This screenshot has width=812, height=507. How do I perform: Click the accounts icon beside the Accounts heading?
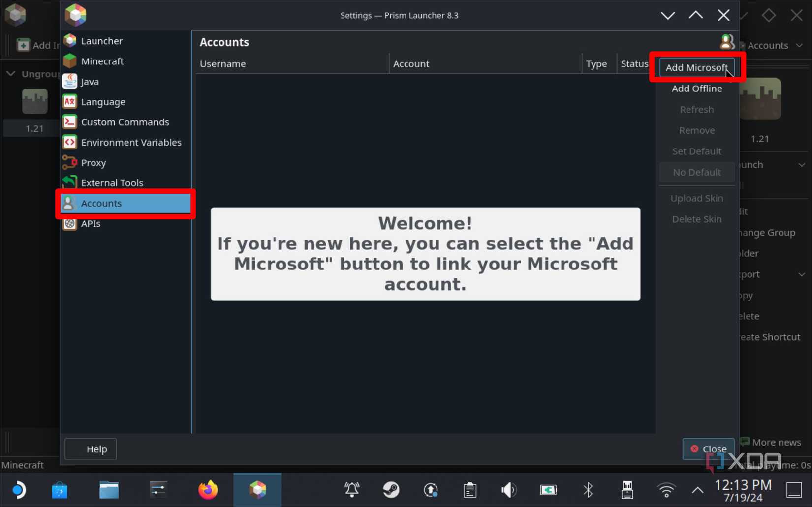(726, 42)
